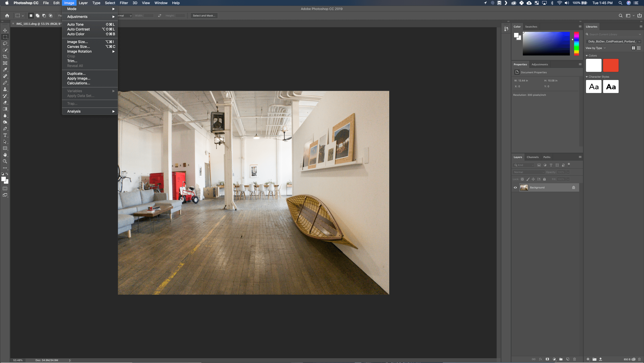644x363 pixels.
Task: Toggle Background layer visibility eye
Action: pos(515,188)
